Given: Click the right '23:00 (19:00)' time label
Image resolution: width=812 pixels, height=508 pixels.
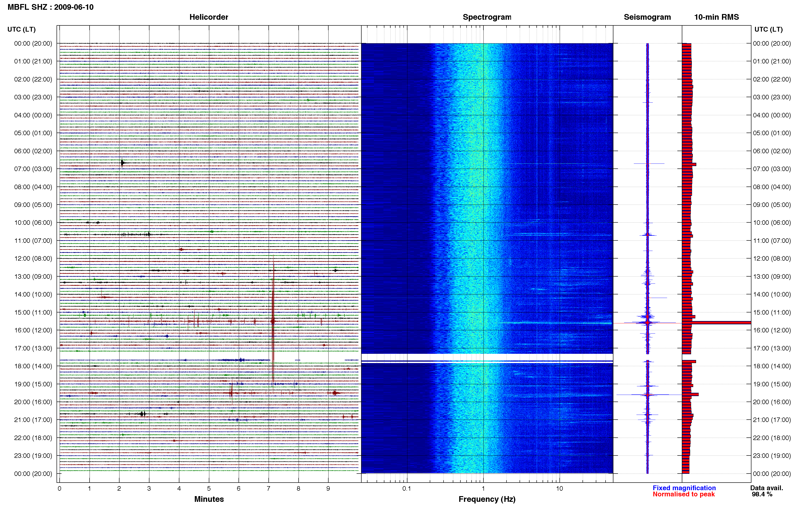Looking at the screenshot, I should pos(772,455).
